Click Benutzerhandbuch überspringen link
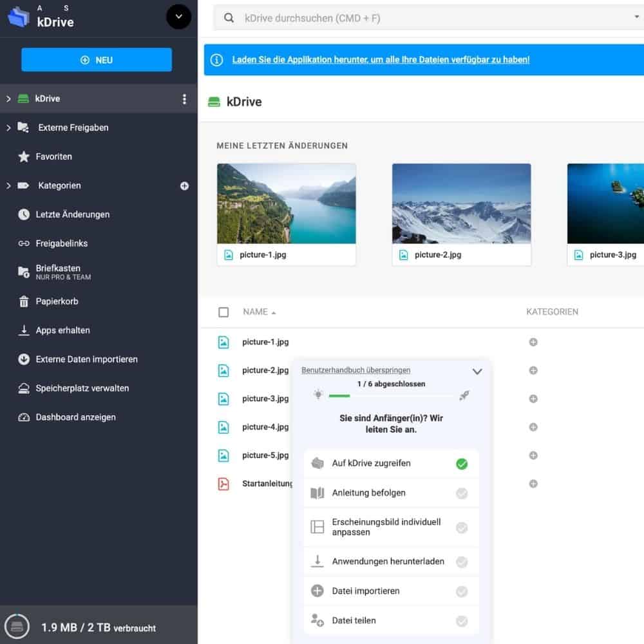 pyautogui.click(x=355, y=370)
